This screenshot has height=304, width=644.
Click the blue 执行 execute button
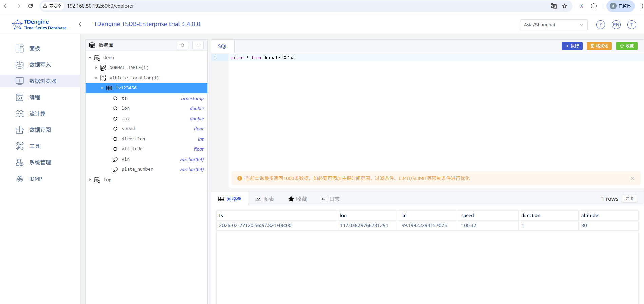pyautogui.click(x=572, y=46)
